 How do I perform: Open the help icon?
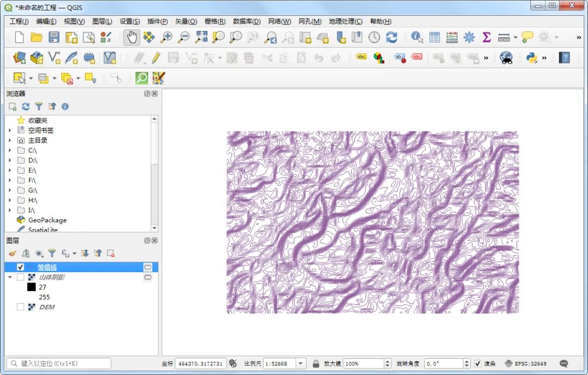click(x=564, y=58)
